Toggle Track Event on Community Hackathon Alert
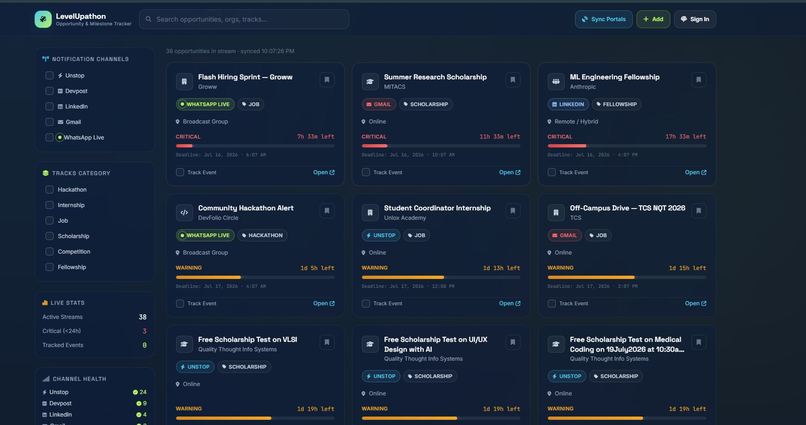The image size is (806, 425). 180,303
